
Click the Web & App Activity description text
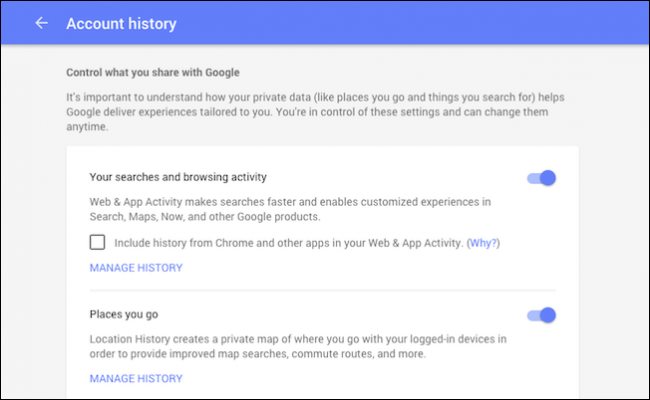290,208
